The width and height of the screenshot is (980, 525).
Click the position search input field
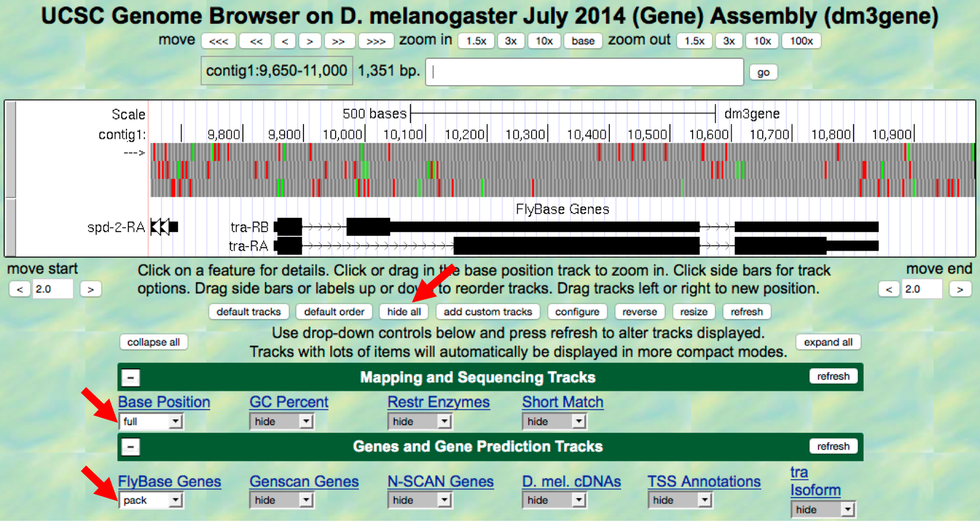click(584, 72)
